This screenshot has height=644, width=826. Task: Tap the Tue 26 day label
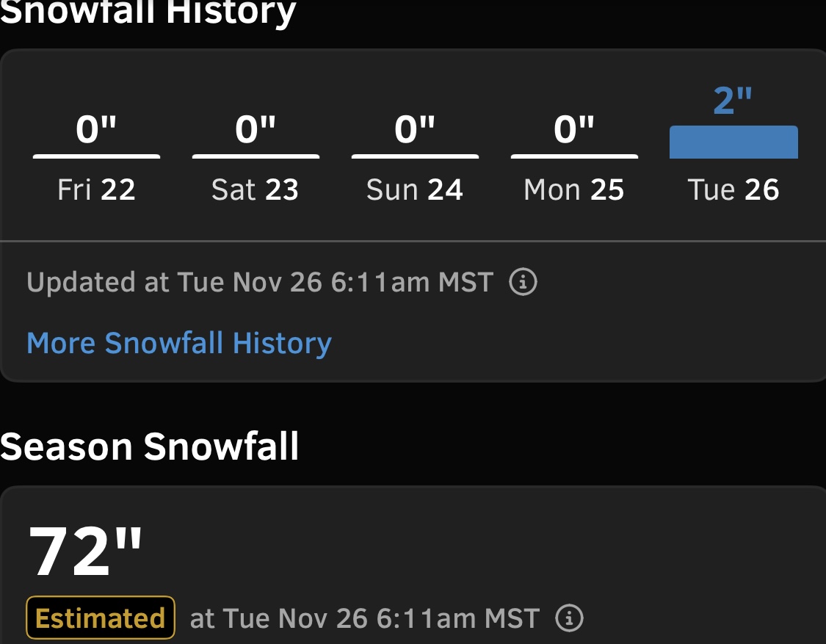pyautogui.click(x=733, y=189)
